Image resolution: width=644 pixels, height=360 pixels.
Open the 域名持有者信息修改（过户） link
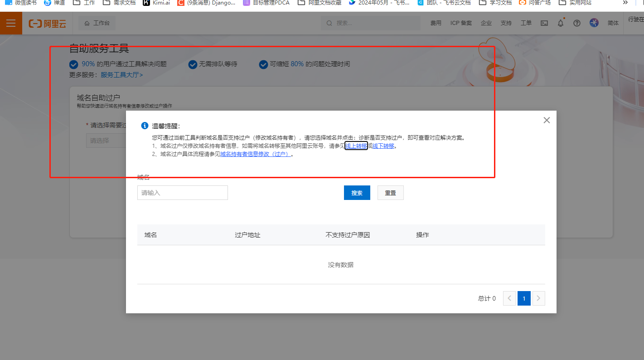[256, 154]
